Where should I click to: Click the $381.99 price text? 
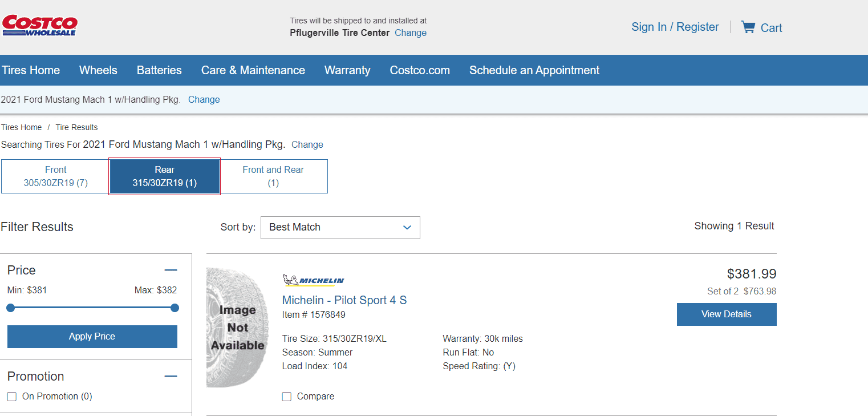[752, 274]
